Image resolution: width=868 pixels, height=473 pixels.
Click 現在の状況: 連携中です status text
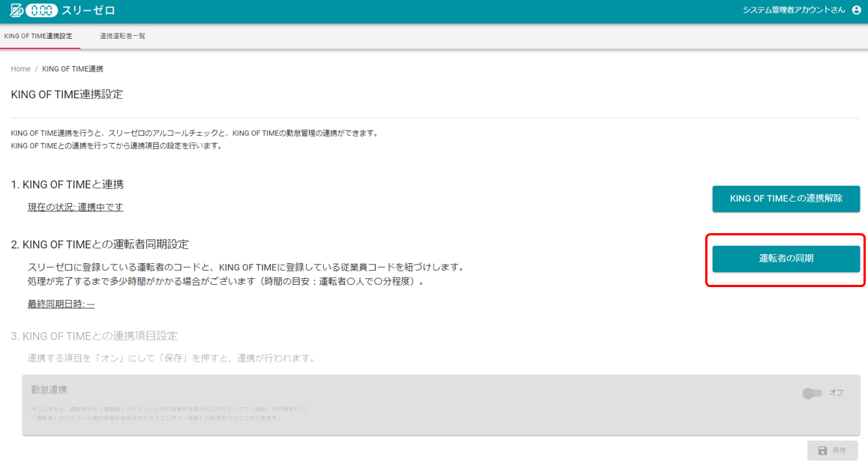(75, 207)
